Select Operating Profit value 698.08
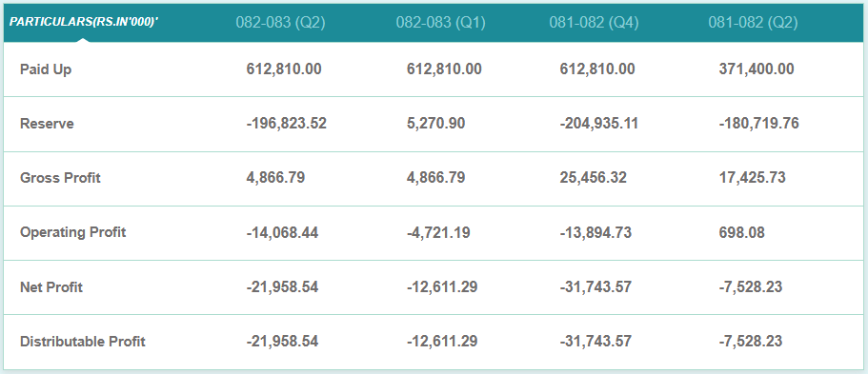Viewport: 868px width, 374px height. click(742, 232)
